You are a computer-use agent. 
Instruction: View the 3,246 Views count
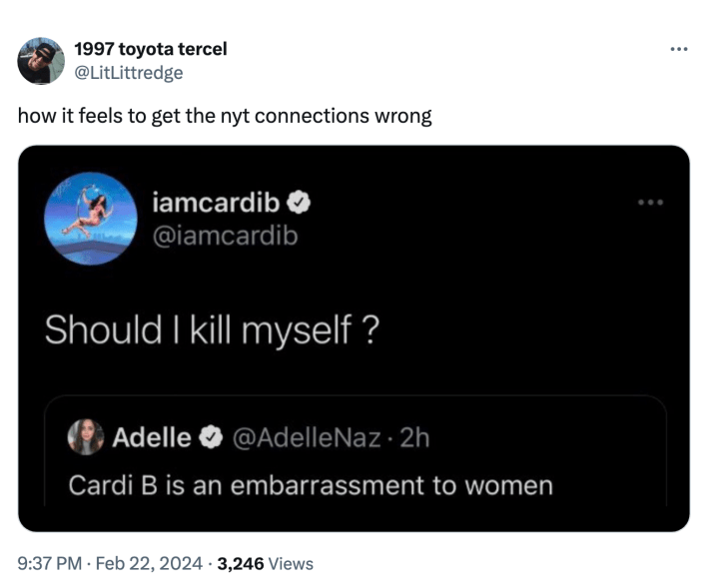(266, 564)
